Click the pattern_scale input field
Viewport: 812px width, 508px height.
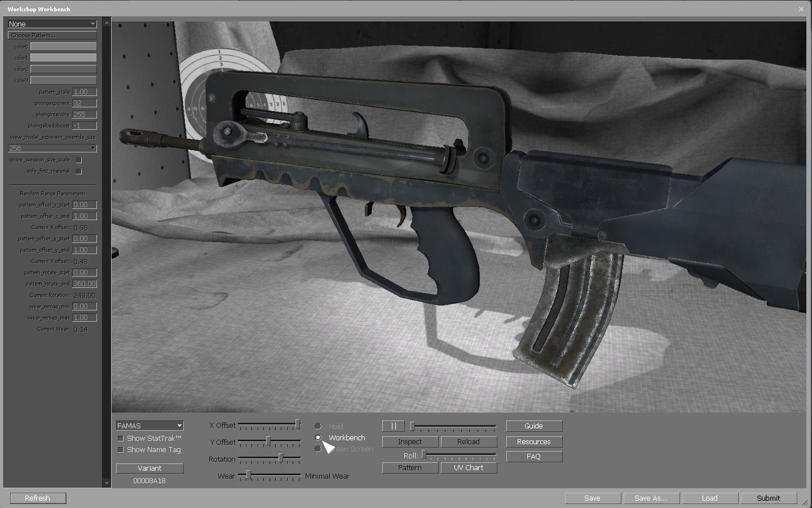tap(85, 92)
